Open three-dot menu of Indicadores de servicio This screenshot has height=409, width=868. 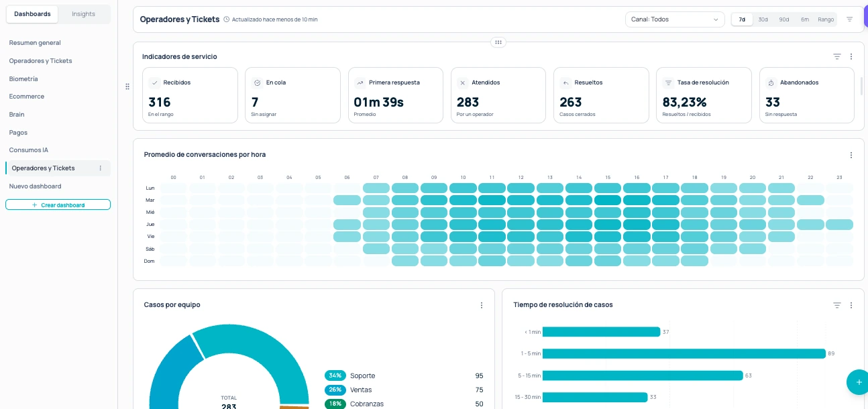click(851, 57)
